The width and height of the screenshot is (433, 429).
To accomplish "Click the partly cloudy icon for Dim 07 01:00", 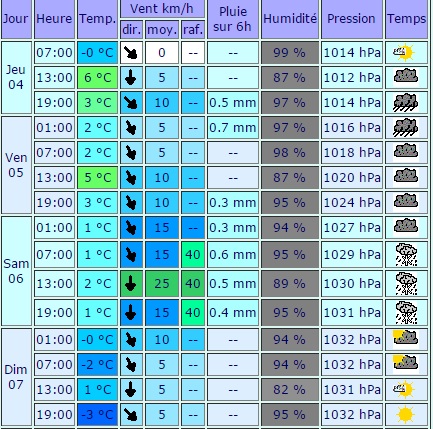I will tap(405, 339).
